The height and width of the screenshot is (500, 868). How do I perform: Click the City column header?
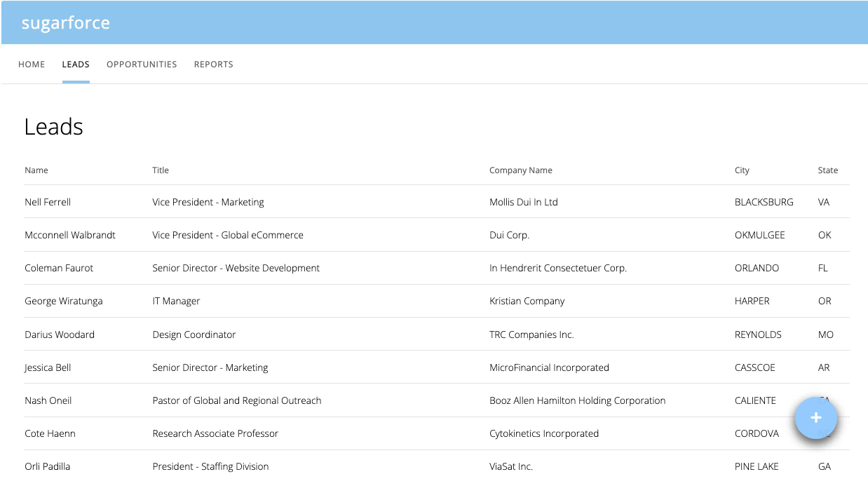pyautogui.click(x=742, y=170)
